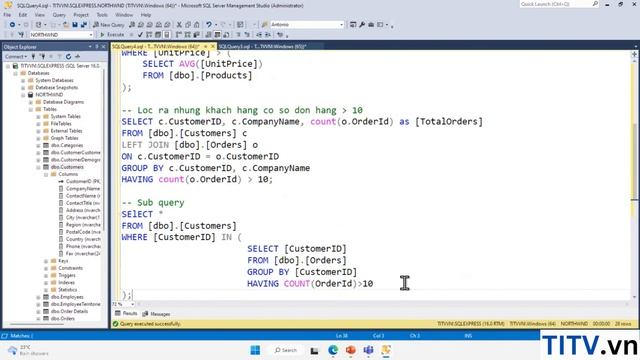Click the Increase Indent icon
This screenshot has height=360, width=640.
click(268, 35)
